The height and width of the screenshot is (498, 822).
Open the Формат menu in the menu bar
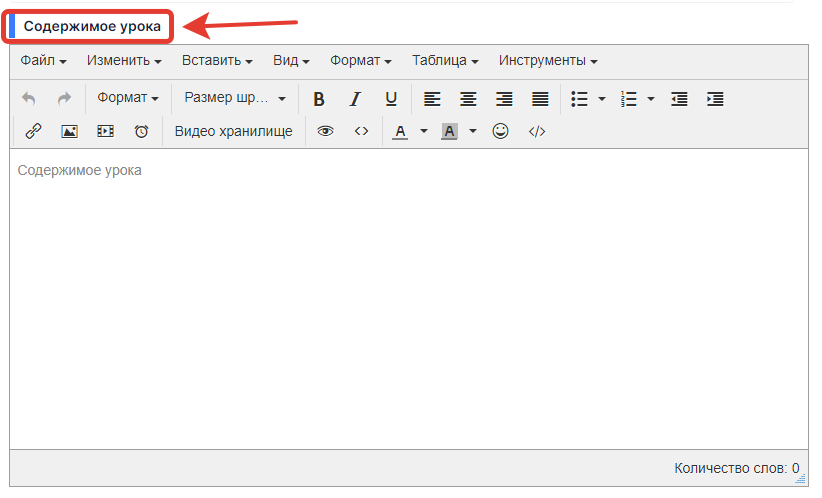pyautogui.click(x=361, y=61)
